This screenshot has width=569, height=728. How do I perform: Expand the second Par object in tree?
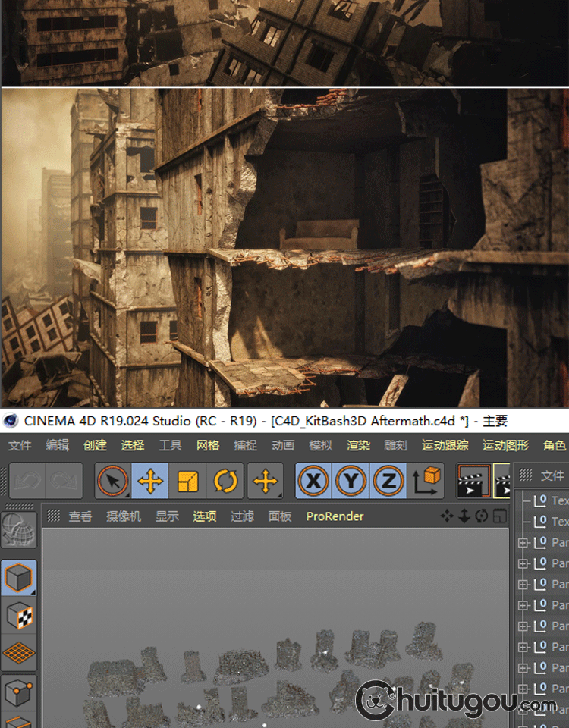tap(523, 563)
